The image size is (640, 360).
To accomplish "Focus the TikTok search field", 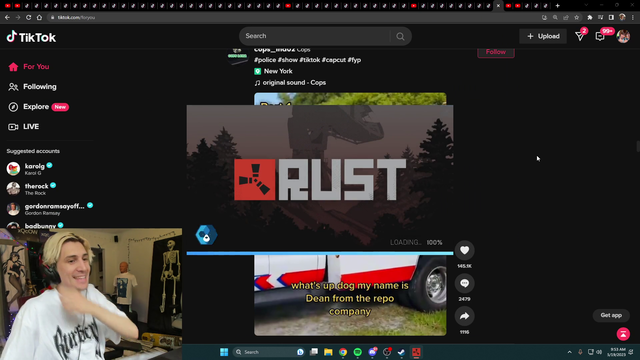I will (x=314, y=36).
